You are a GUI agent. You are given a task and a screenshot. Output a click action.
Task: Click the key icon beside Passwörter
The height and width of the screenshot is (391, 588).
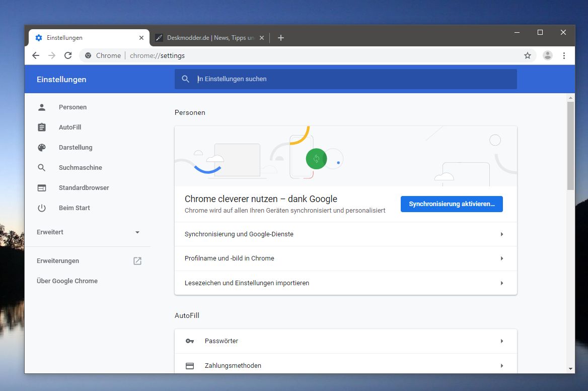(x=190, y=341)
